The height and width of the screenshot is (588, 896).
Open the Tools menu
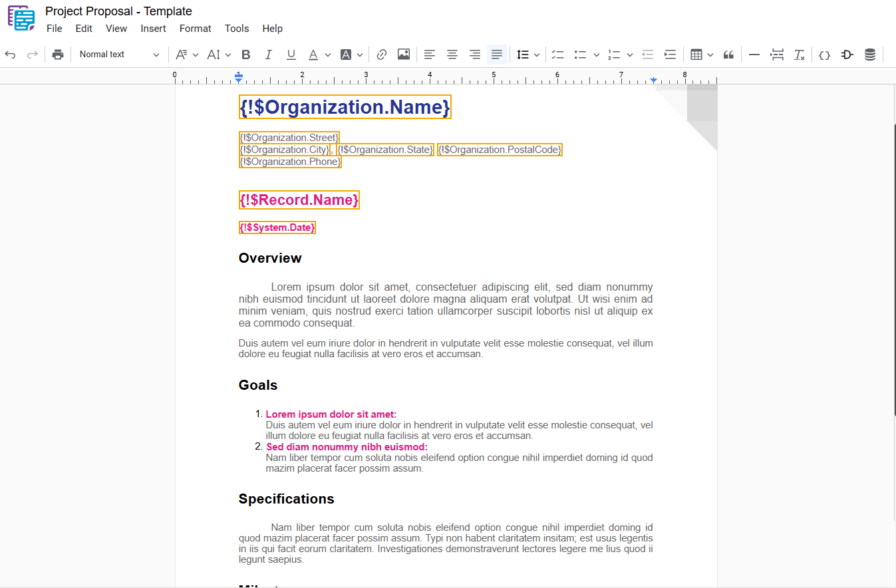(237, 29)
